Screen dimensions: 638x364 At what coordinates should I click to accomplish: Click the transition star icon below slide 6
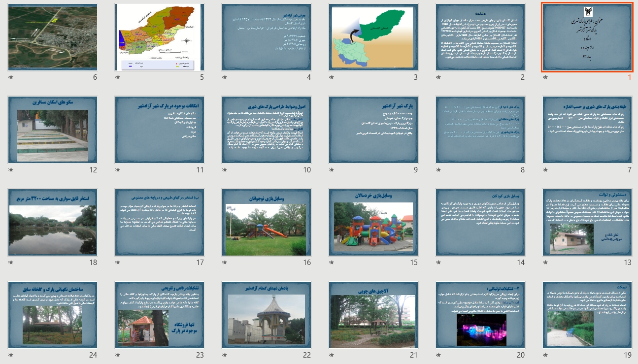point(11,77)
